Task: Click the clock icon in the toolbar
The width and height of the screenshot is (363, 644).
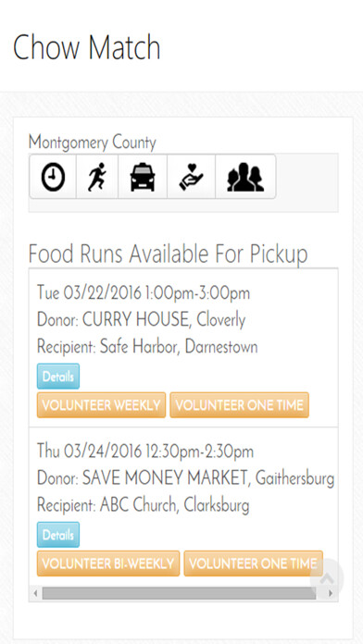Action: pyautogui.click(x=53, y=177)
